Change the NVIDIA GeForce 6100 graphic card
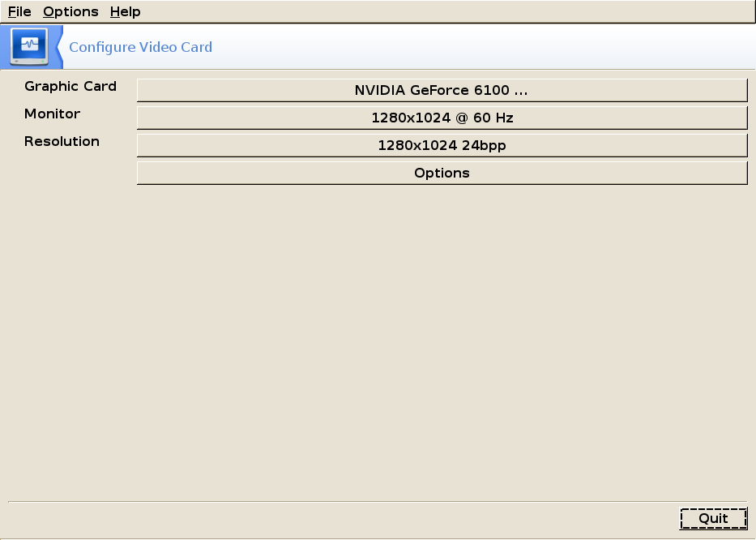The image size is (756, 540). coord(442,90)
